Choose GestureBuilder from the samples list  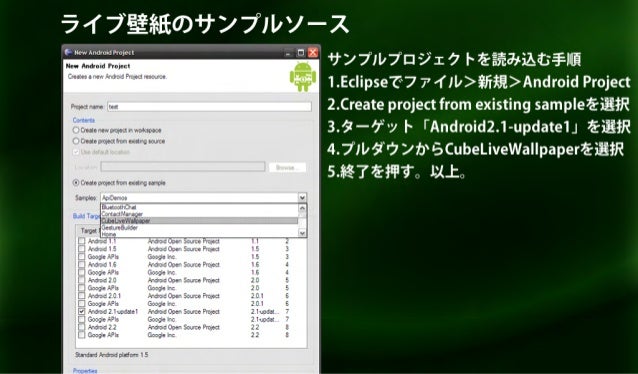click(199, 228)
